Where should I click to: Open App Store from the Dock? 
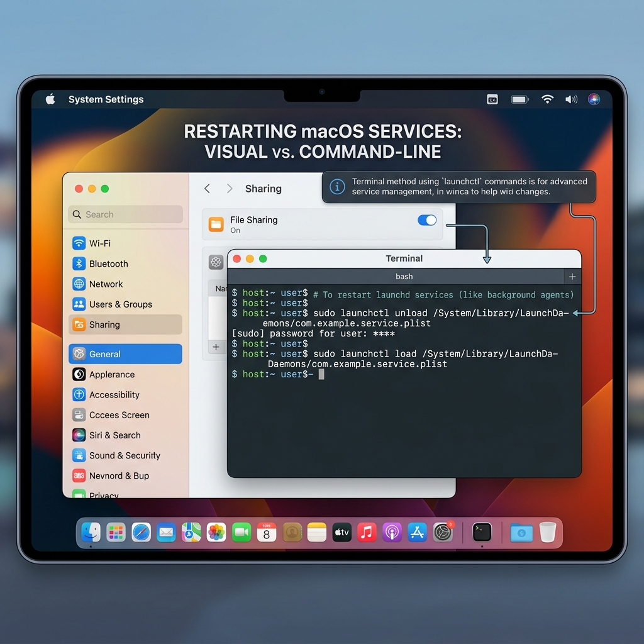point(418,533)
